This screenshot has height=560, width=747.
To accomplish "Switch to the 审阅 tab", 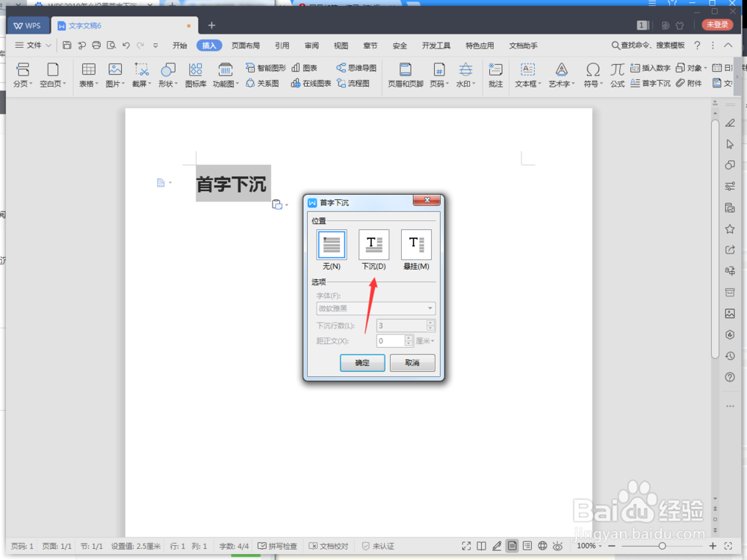I will coord(311,46).
